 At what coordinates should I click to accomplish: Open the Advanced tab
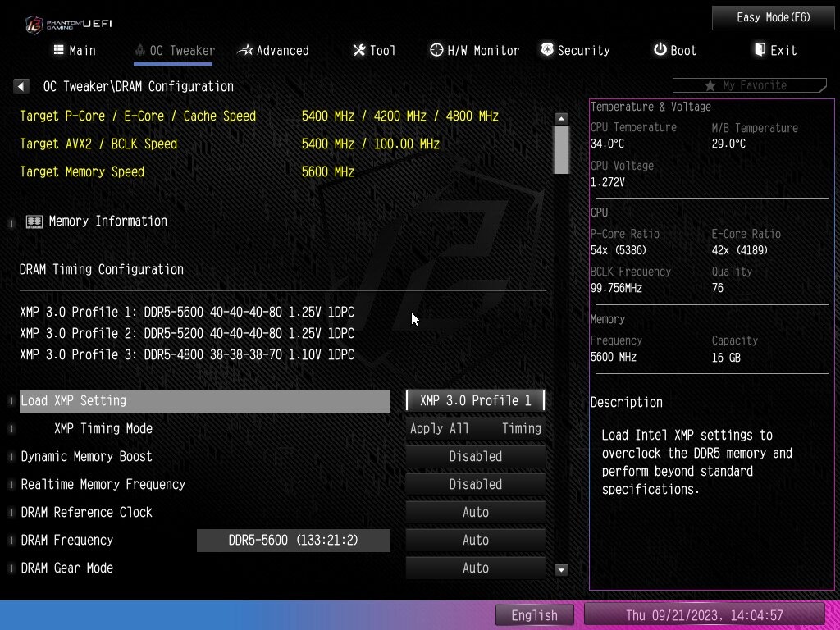click(273, 51)
